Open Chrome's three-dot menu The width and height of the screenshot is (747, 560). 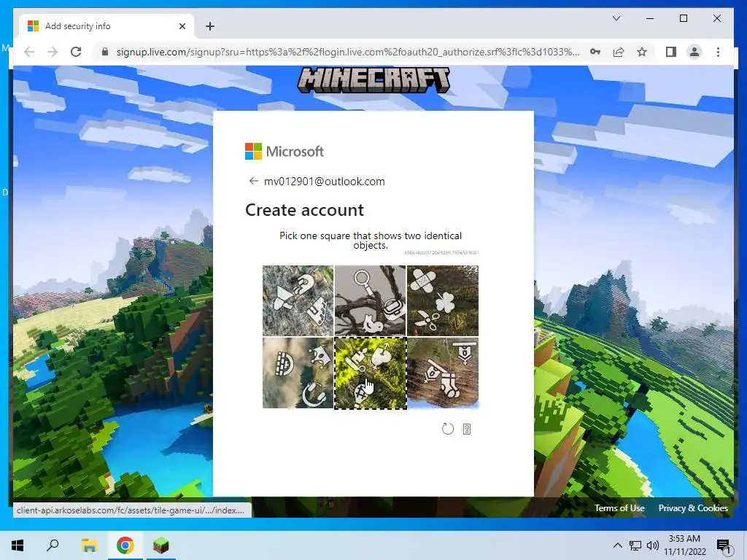point(718,52)
